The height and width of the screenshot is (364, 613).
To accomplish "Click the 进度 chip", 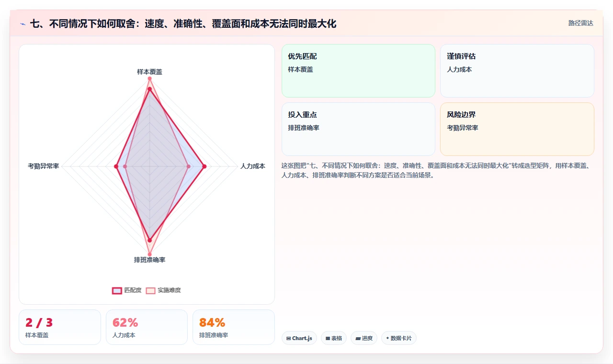I will point(364,338).
